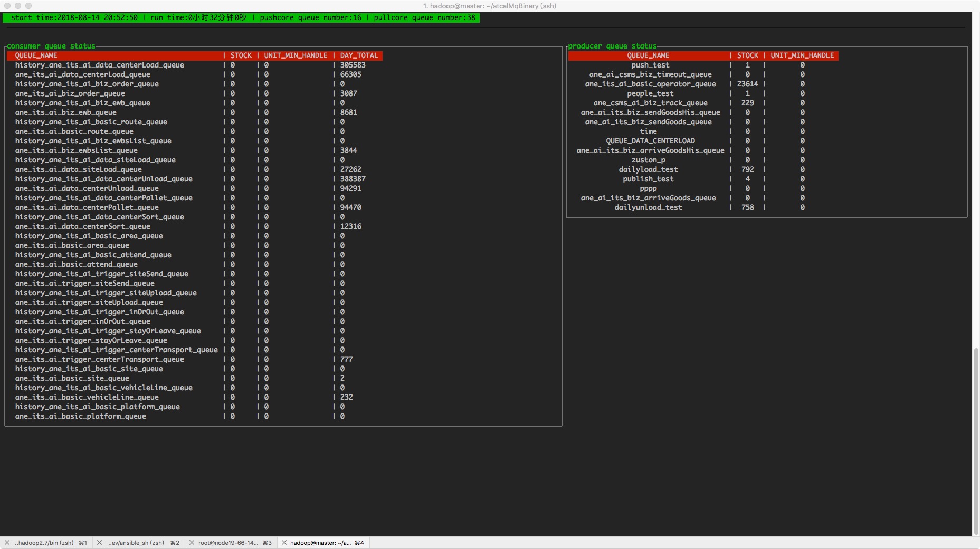Screen dimensions: 980x549
Task: Click the day total value 27262
Action: coord(350,169)
